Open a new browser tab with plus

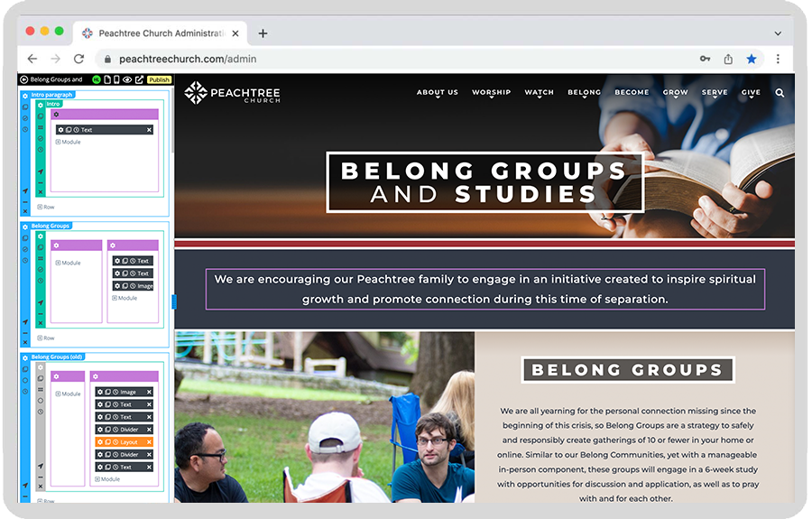point(263,33)
